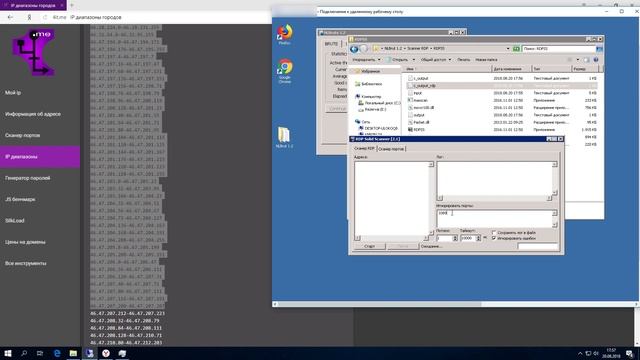Toggle 'Сохранять лог в файл' checkbox

(494, 233)
